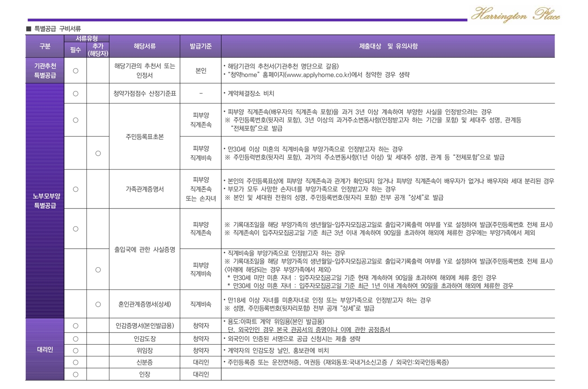
Task: Click the 필수 circle in 인감도장 row
Action: 76,339
